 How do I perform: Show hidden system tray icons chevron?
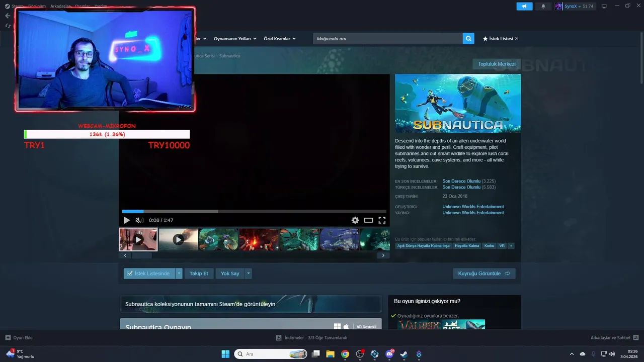click(572, 354)
